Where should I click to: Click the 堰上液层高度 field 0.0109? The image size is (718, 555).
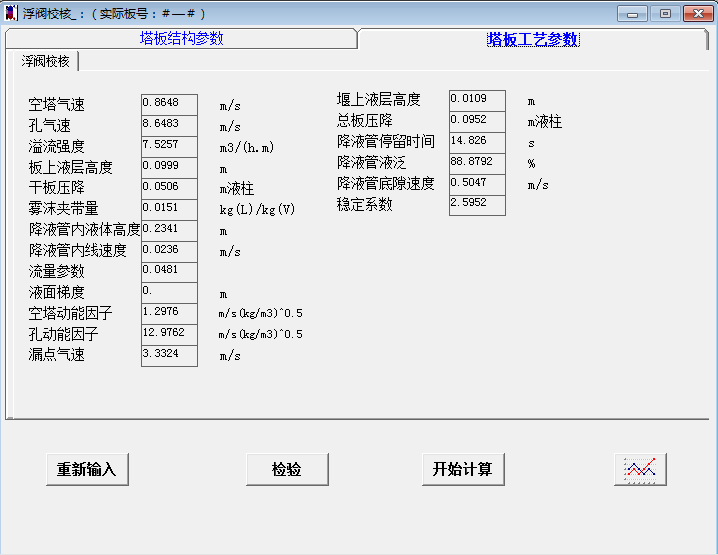[477, 100]
